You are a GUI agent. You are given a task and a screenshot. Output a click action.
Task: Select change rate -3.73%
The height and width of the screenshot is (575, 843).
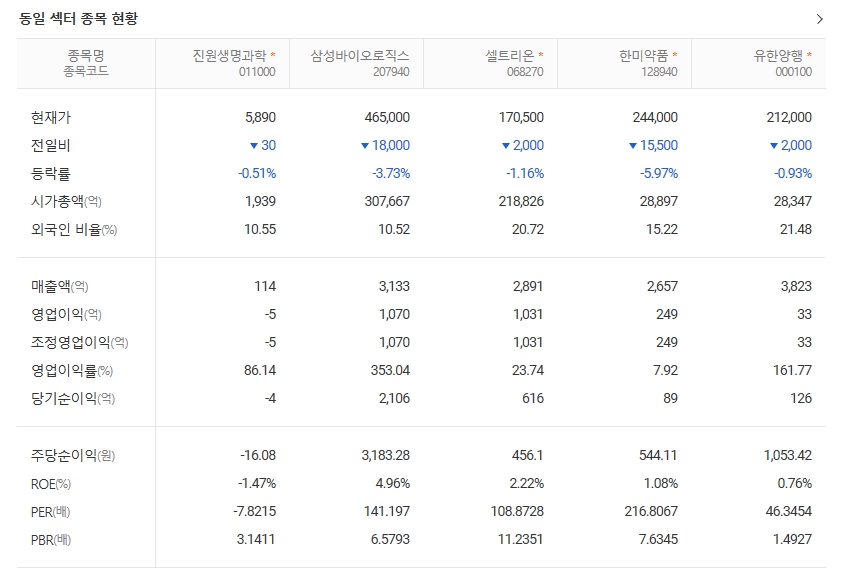[391, 174]
